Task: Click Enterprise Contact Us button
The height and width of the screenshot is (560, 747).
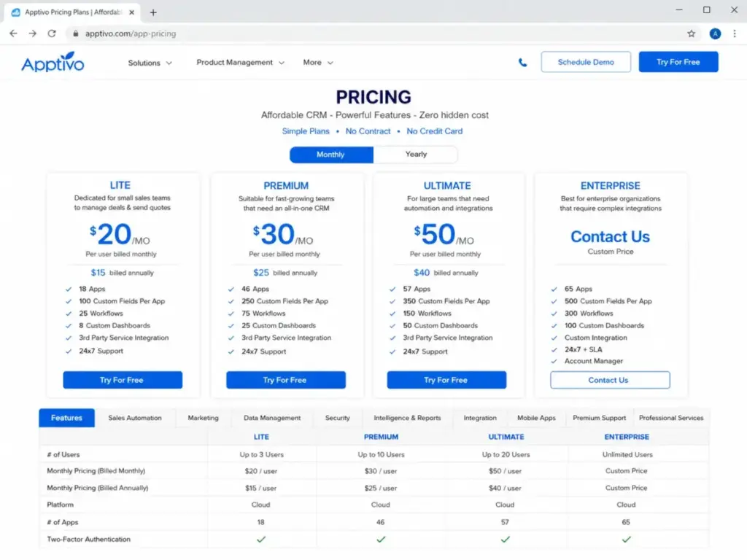Action: pos(610,380)
